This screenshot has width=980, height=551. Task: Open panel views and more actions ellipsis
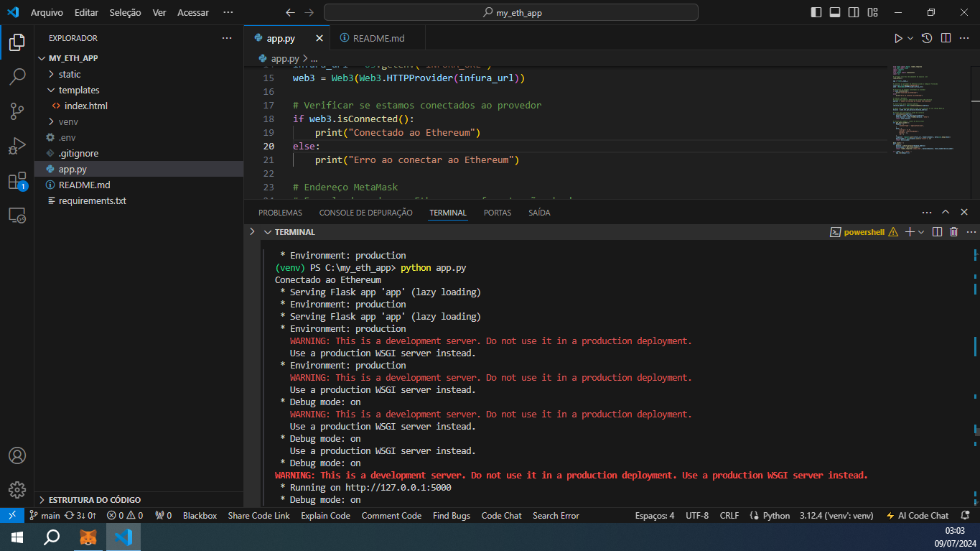click(x=927, y=213)
